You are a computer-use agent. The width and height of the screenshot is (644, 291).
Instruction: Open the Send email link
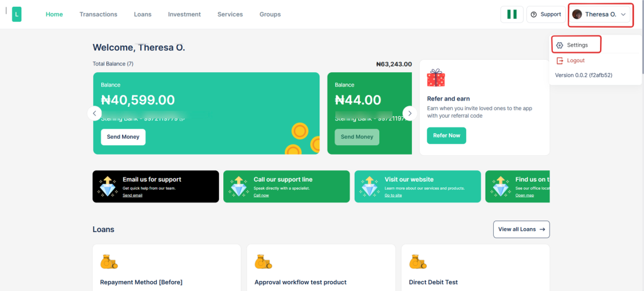(132, 195)
